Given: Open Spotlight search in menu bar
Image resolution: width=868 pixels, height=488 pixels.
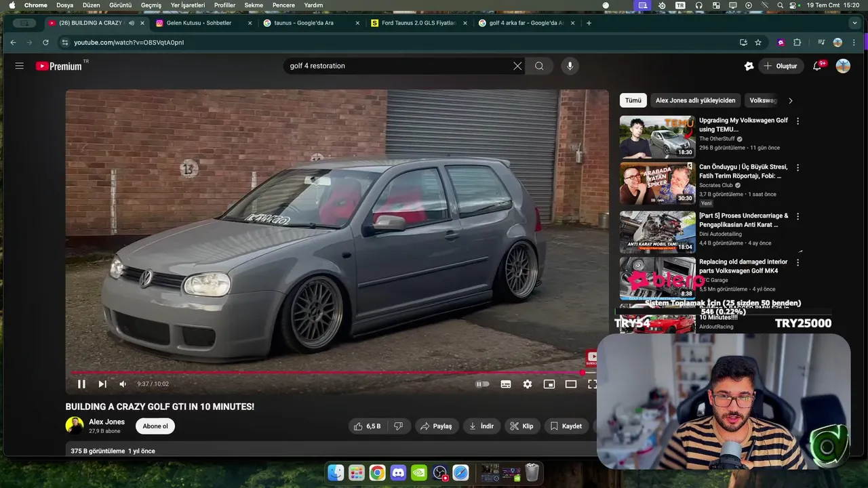Looking at the screenshot, I should tap(781, 5).
